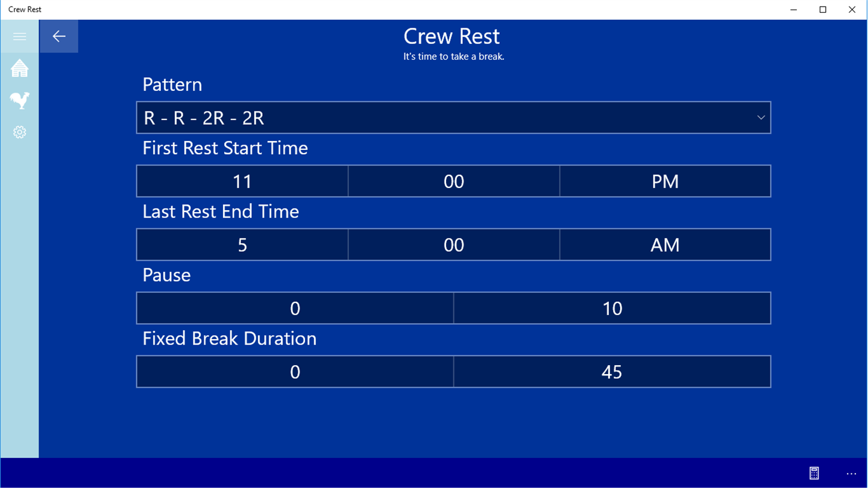Set Fixed Break Duration minutes 45
The width and height of the screenshot is (868, 488).
(612, 372)
